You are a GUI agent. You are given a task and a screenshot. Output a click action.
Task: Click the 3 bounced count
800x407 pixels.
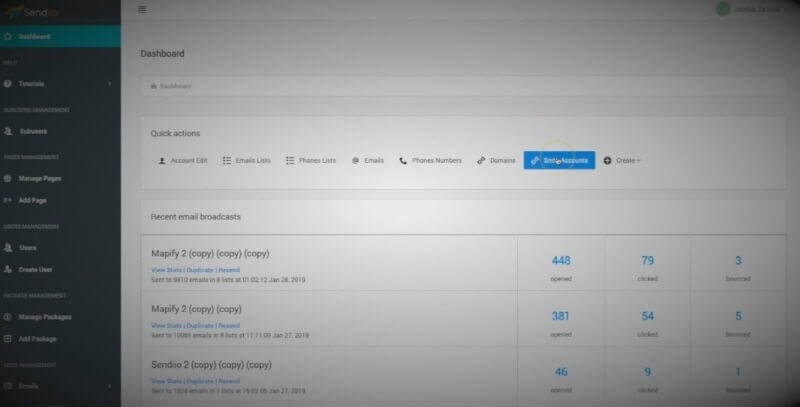[x=738, y=261]
